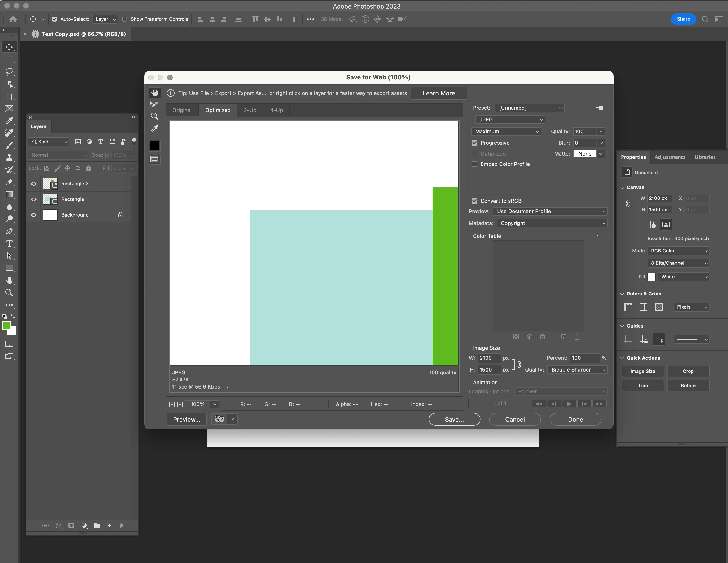Switch to the 2-Up tab
The image size is (728, 563).
tap(250, 110)
